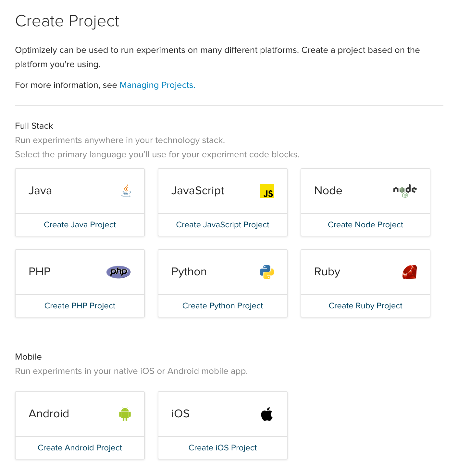Click the purple PHP logo icon

(x=118, y=272)
